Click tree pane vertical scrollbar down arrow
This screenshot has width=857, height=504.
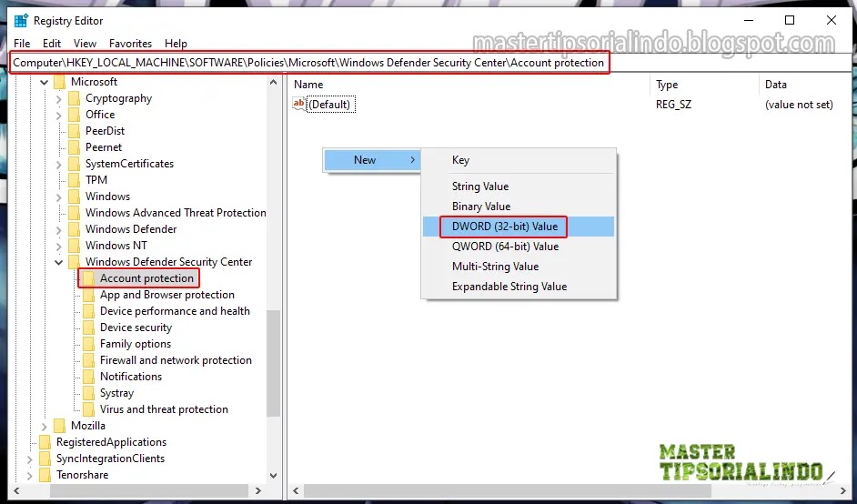tap(273, 476)
